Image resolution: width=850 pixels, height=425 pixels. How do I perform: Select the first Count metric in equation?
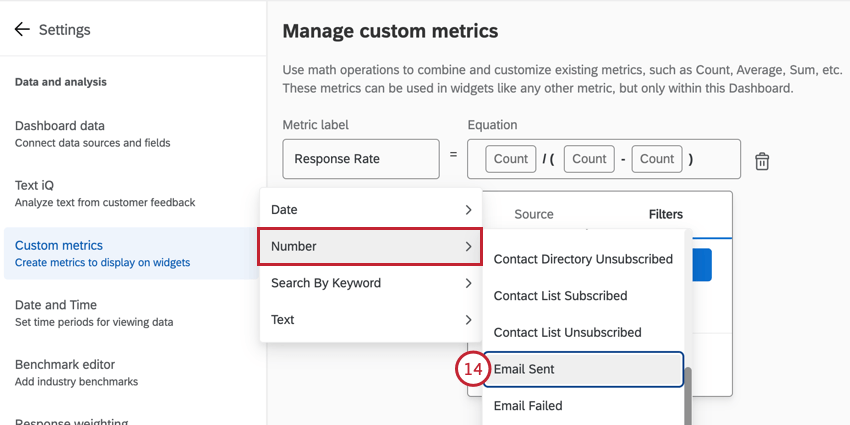pyautogui.click(x=510, y=159)
